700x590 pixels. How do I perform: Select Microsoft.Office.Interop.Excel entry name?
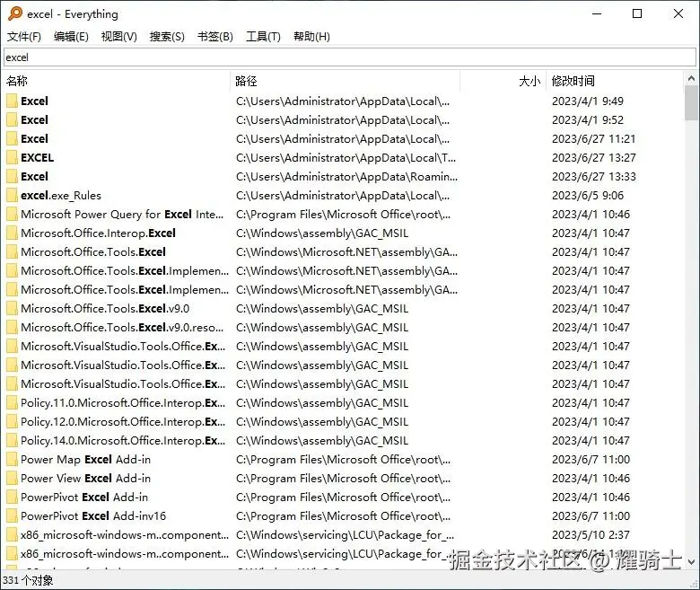tap(98, 233)
